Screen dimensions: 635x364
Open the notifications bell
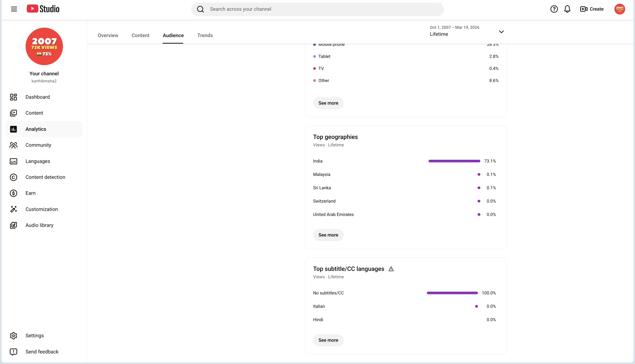click(x=567, y=9)
